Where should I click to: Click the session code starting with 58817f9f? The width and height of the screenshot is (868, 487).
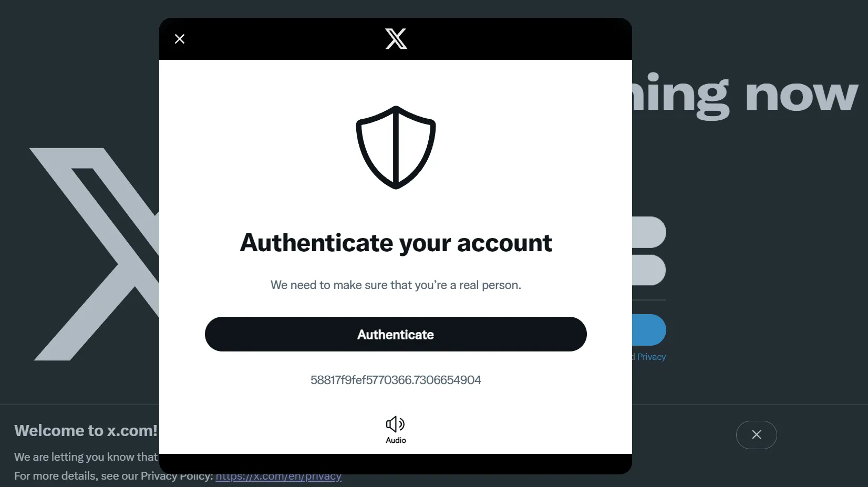tap(396, 380)
